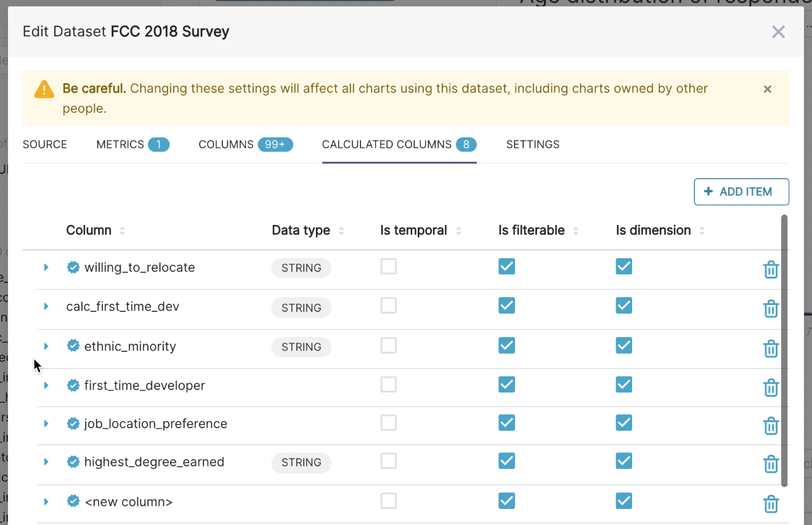Sort by the Column header
The height and width of the screenshot is (525, 812).
(122, 231)
